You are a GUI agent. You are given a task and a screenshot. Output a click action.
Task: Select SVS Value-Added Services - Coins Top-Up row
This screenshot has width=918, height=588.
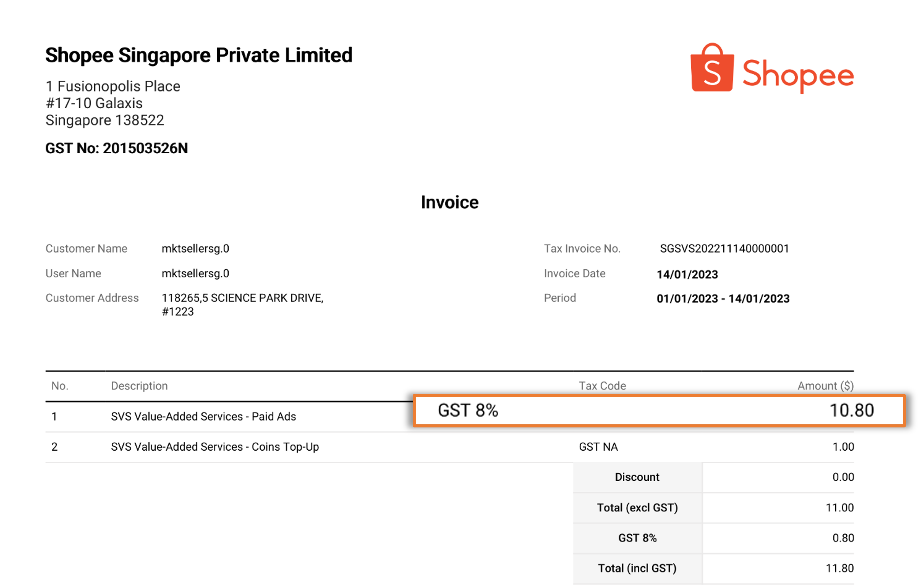click(215, 446)
